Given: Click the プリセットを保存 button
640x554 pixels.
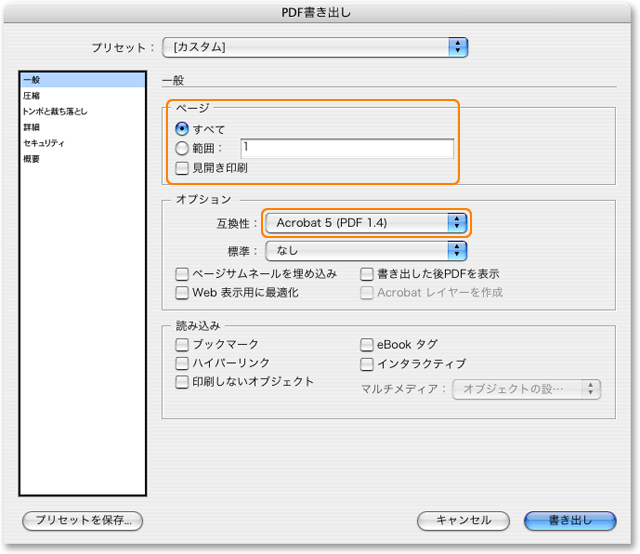Looking at the screenshot, I should [x=83, y=520].
